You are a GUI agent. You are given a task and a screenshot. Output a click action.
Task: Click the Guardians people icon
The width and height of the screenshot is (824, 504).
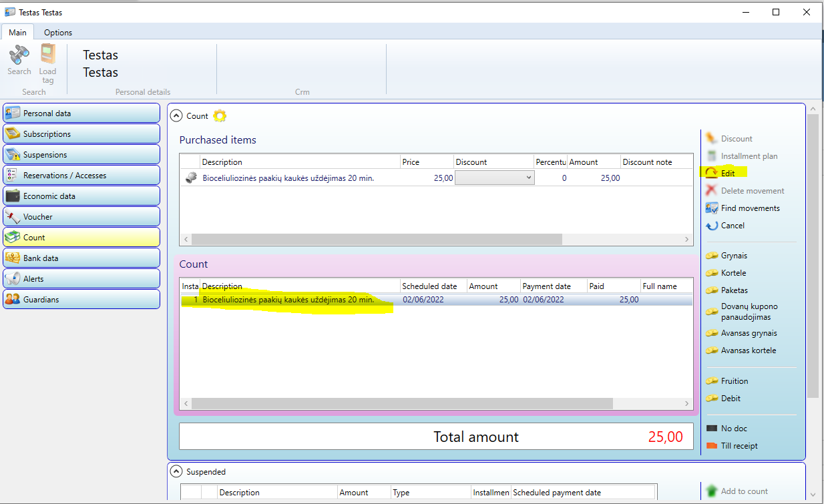[x=13, y=300]
